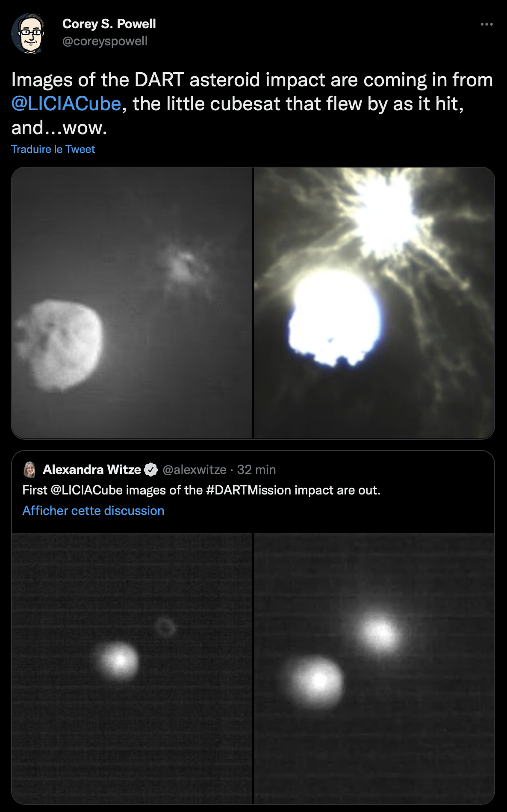Click the 32 min timestamp
This screenshot has width=507, height=812.
tap(256, 470)
